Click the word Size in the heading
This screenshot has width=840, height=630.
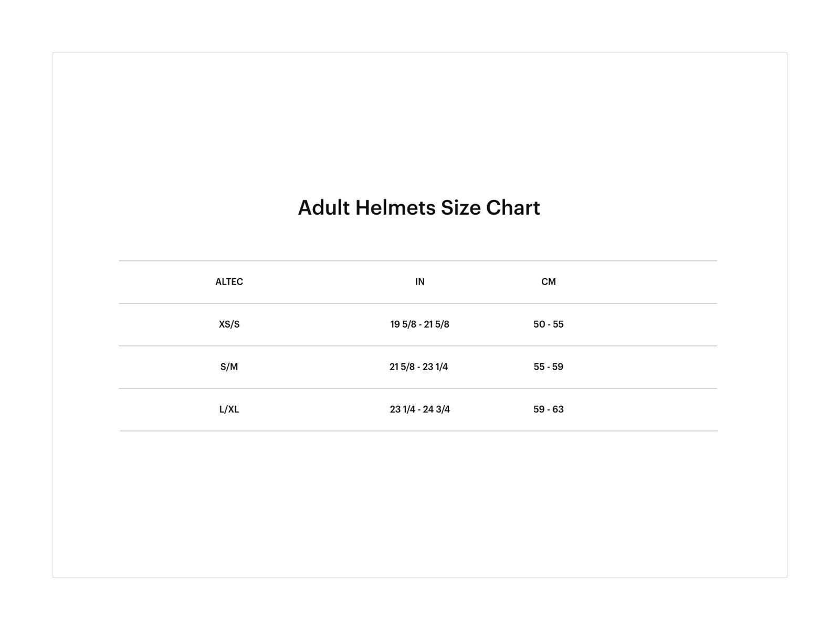pyautogui.click(x=460, y=208)
